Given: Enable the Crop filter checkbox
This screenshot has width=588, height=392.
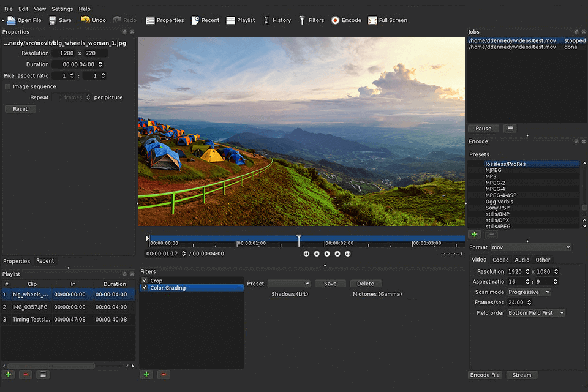Looking at the screenshot, I should coord(145,279).
